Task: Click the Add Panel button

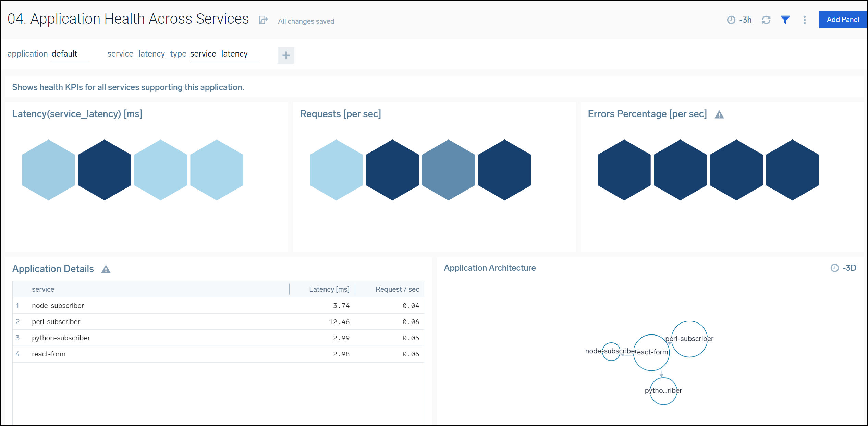Action: point(843,20)
